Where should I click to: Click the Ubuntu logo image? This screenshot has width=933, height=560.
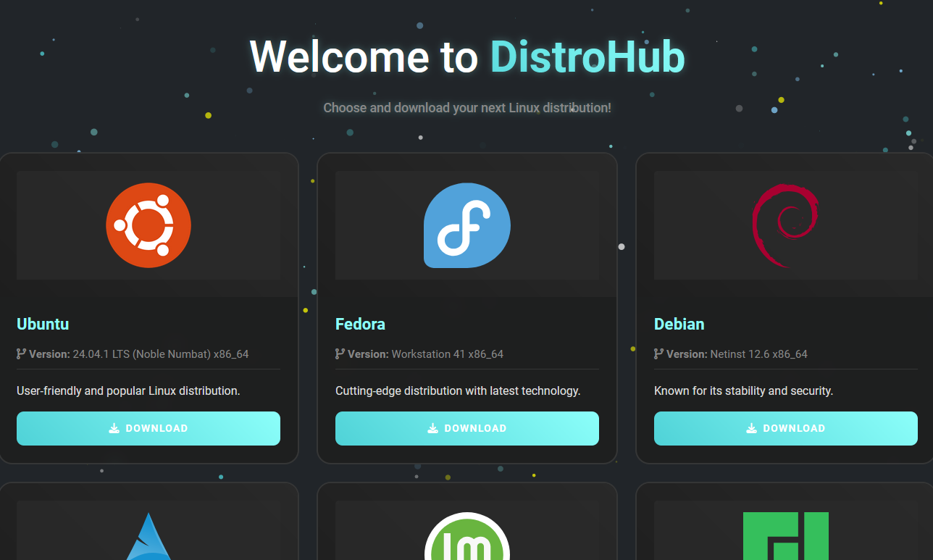tap(148, 225)
